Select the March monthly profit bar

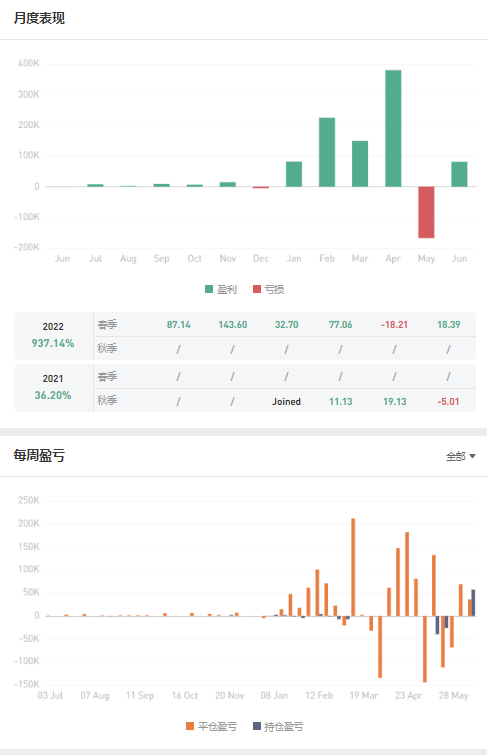360,164
